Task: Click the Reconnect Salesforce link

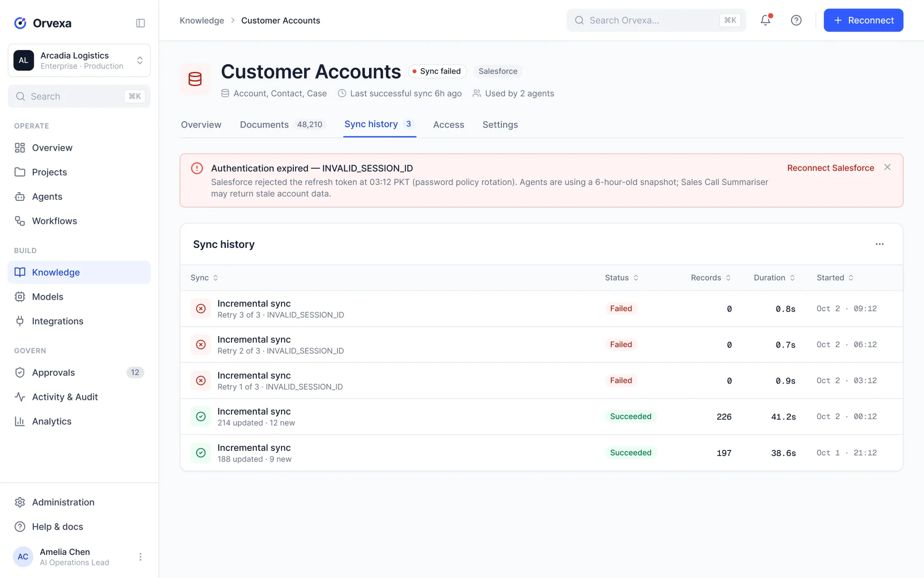Action: [x=830, y=168]
